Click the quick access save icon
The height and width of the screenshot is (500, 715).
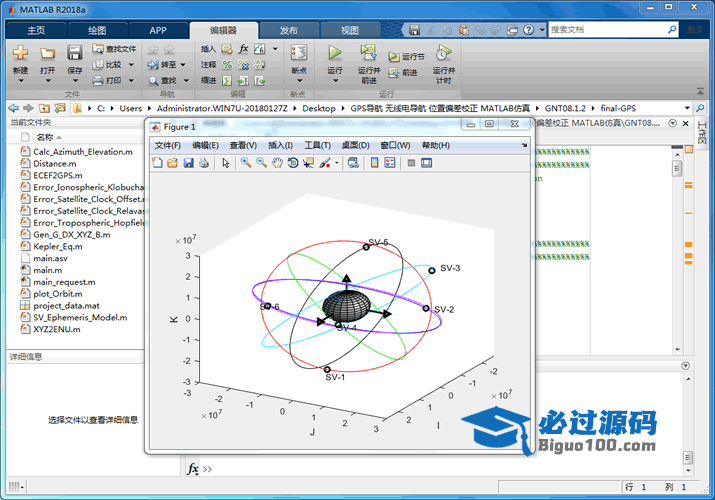coord(414,30)
